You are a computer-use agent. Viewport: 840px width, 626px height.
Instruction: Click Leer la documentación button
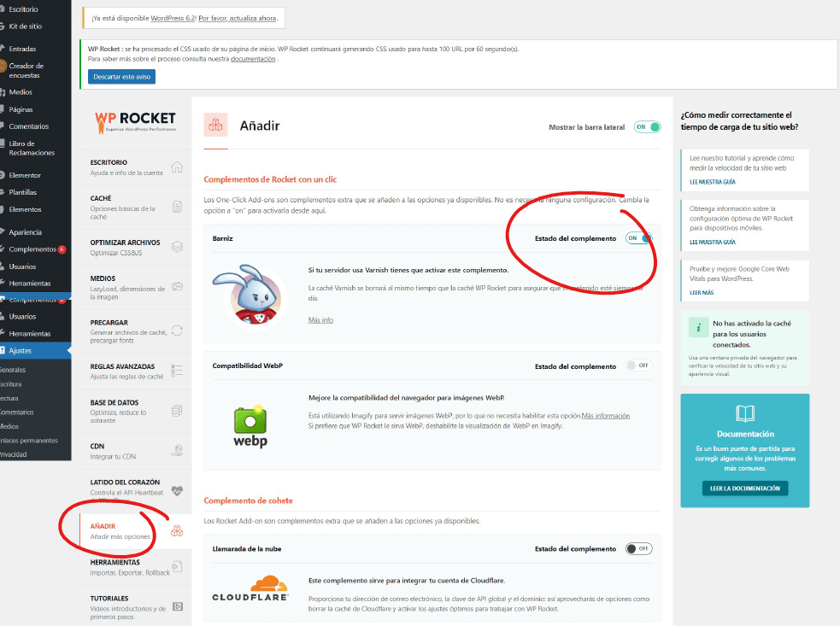click(x=744, y=489)
